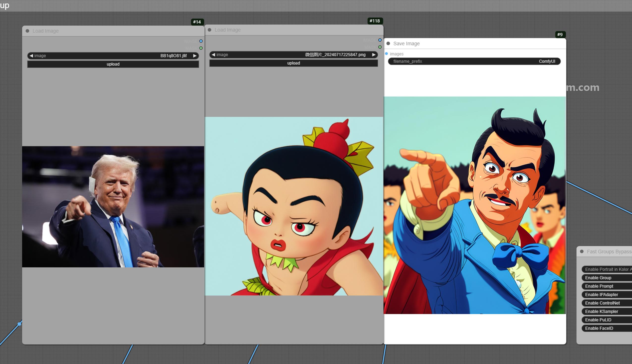Toggle the Enable Prompt switch
Image resolution: width=632 pixels, height=364 pixels.
[607, 286]
